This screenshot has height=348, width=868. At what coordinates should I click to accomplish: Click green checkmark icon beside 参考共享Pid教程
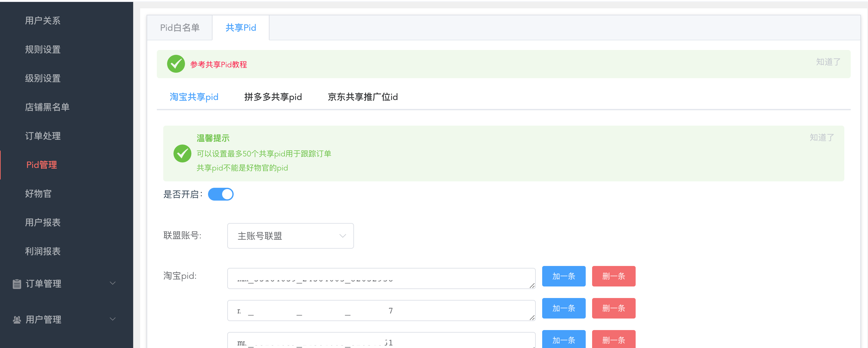point(176,64)
